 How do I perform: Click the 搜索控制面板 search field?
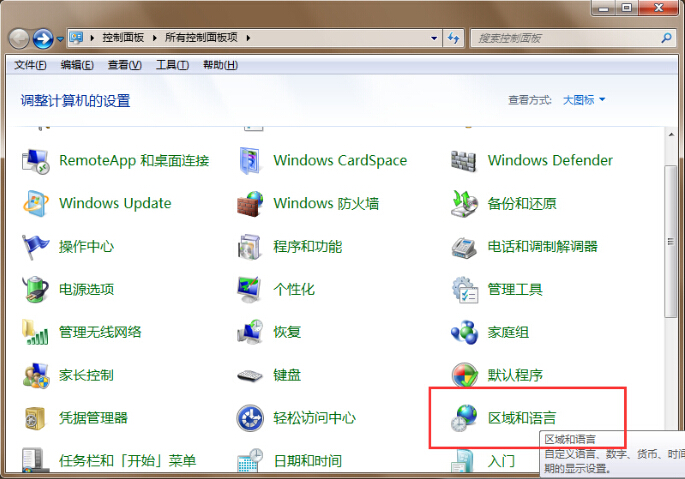[x=560, y=38]
